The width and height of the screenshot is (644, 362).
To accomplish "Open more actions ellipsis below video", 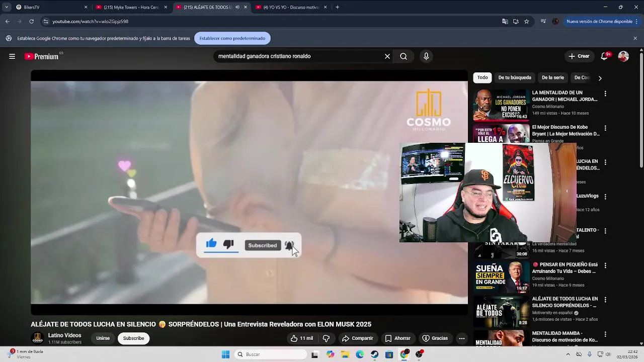I will click(461, 338).
